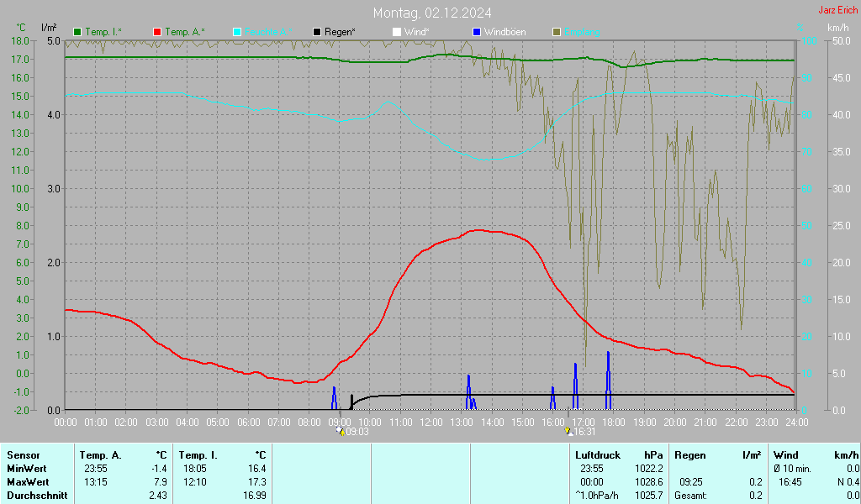The image size is (861, 504).
Task: Click the MaxWert row label
Action: point(28,482)
